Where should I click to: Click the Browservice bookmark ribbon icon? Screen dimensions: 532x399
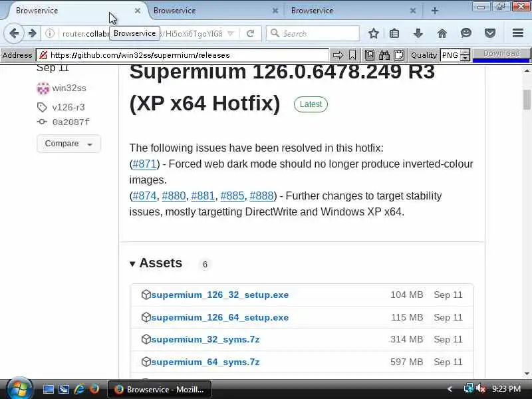(x=352, y=55)
